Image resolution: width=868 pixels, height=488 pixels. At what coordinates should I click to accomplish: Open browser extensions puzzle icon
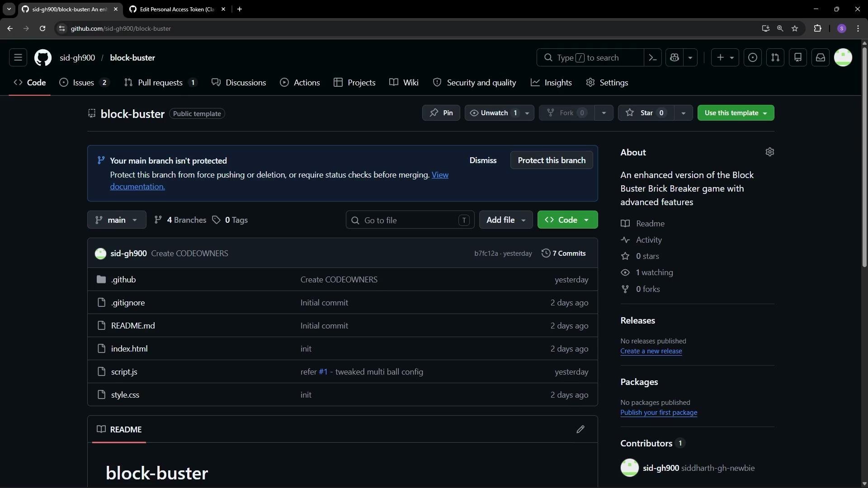click(817, 28)
